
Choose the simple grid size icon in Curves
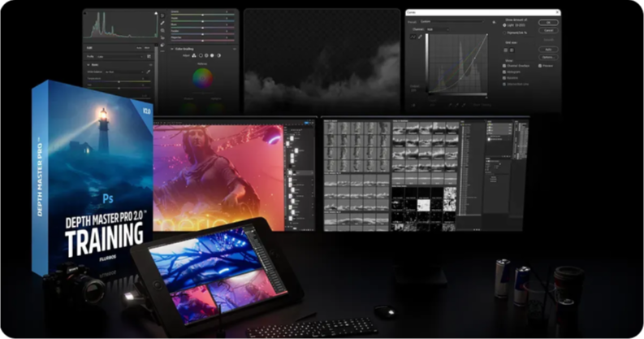pos(506,50)
